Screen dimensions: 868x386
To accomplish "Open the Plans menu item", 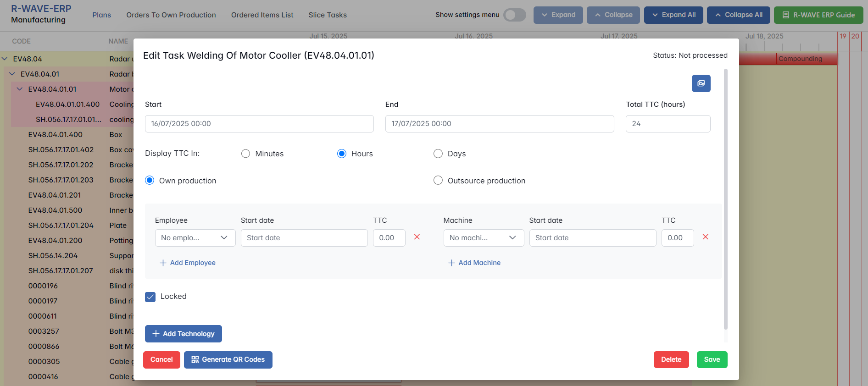I will [101, 15].
